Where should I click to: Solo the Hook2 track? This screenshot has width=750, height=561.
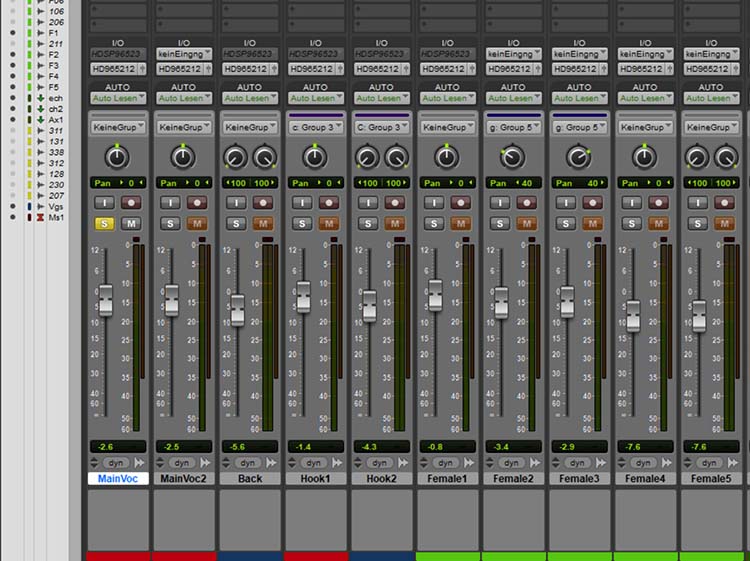368,223
